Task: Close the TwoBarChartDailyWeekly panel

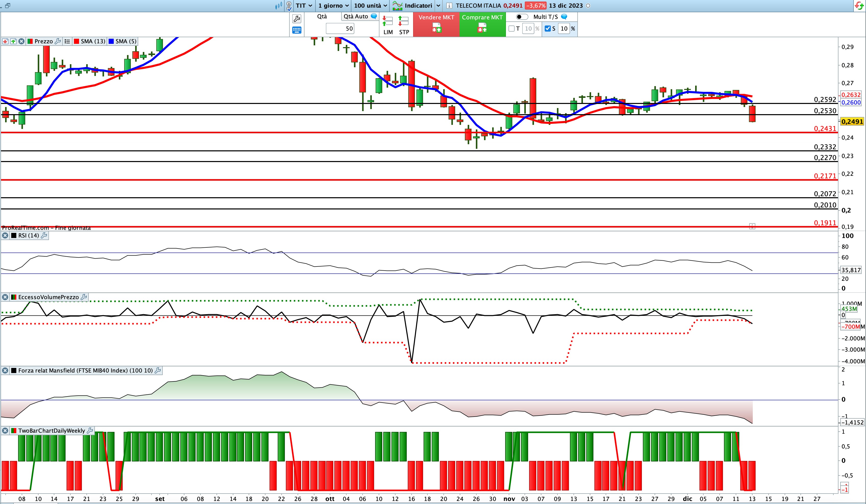Action: pyautogui.click(x=5, y=431)
